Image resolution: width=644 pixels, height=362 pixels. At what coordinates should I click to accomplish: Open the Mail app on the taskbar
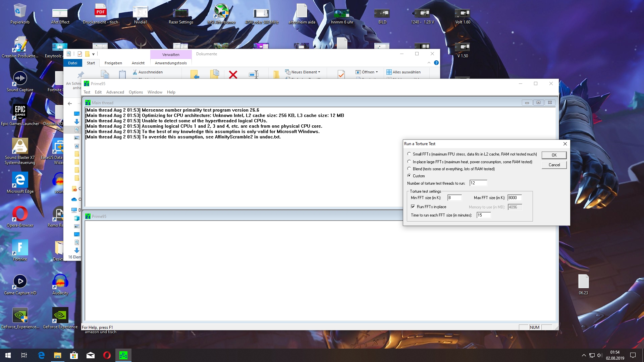tap(91, 355)
